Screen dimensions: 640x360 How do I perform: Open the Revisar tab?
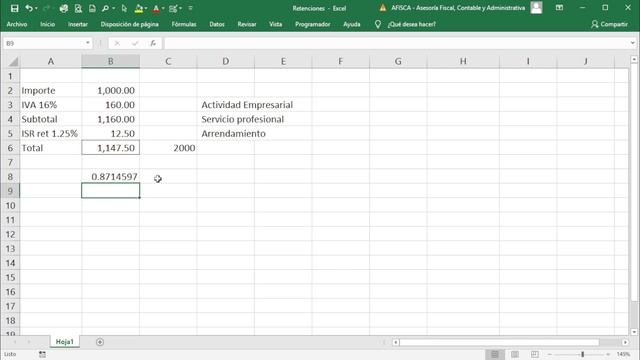(x=247, y=24)
